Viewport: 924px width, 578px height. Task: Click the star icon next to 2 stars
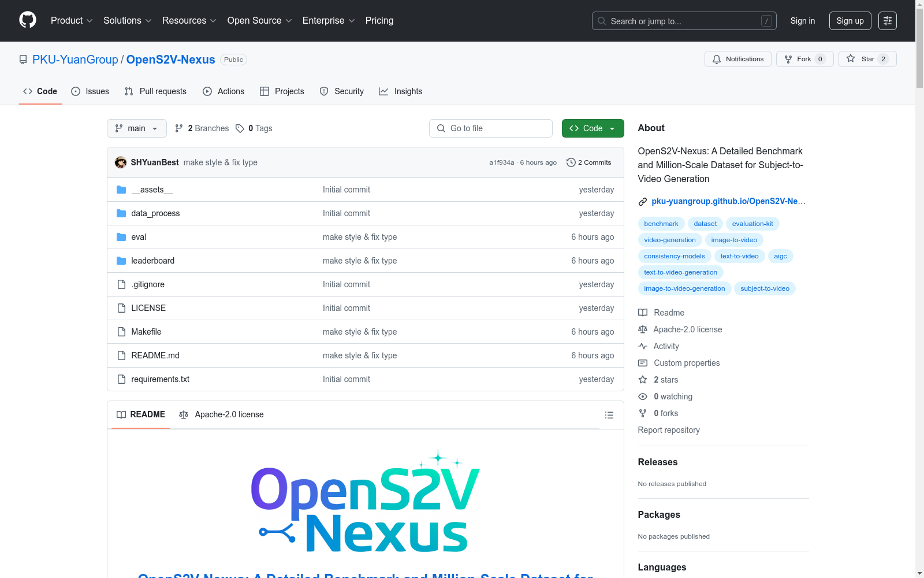643,380
